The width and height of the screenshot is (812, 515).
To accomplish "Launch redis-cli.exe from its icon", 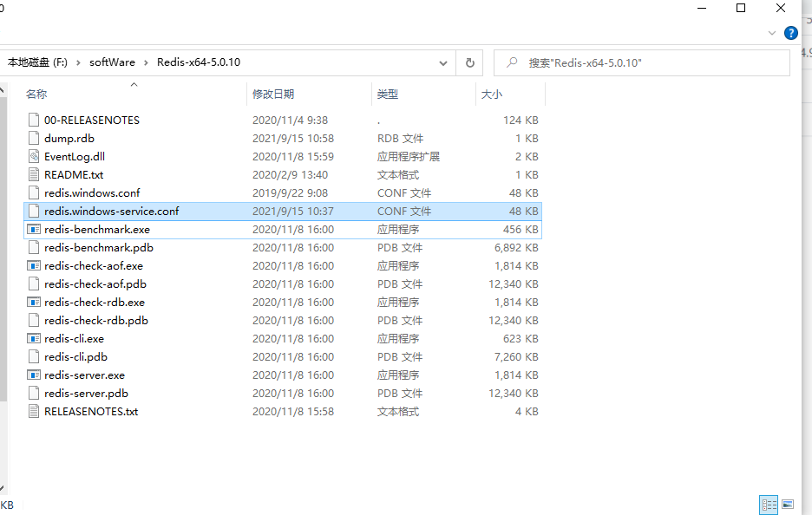I will tap(33, 338).
